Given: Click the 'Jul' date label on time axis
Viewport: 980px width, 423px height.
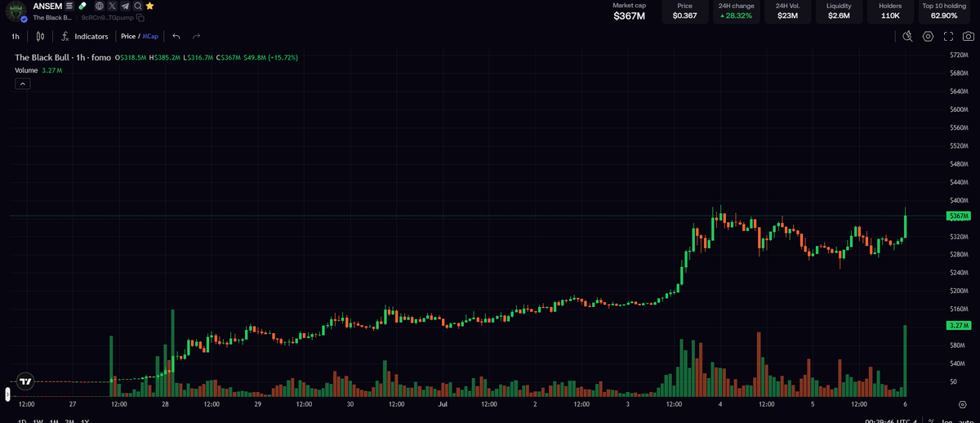Looking at the screenshot, I should tap(442, 403).
